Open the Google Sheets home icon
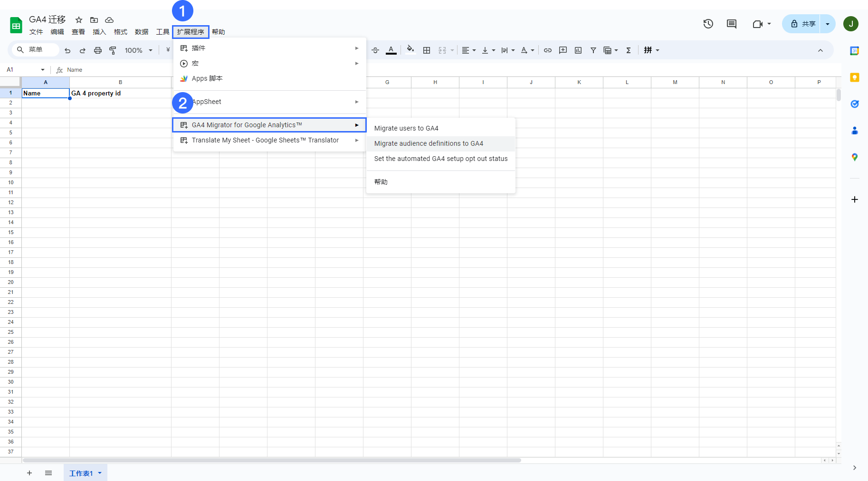 click(16, 25)
